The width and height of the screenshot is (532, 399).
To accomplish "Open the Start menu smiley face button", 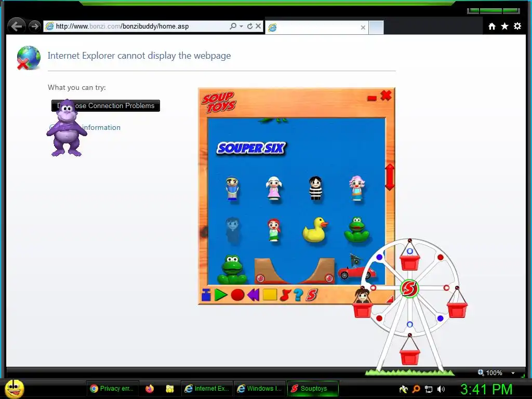I will point(14,389).
